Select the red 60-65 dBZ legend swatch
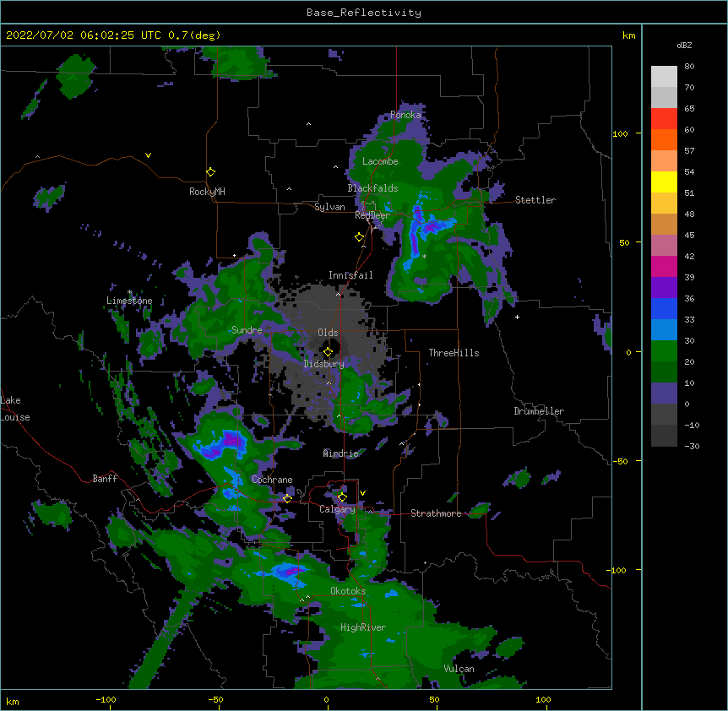Viewport: 728px width, 711px height. tap(664, 119)
